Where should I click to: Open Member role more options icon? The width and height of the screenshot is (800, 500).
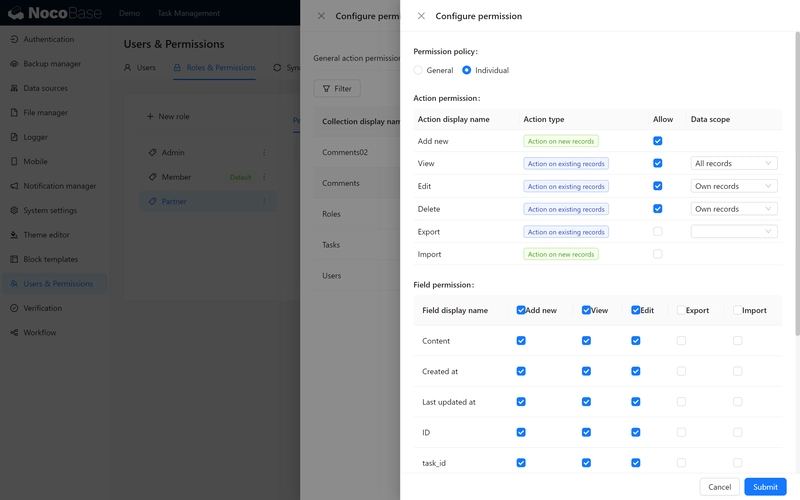pos(264,177)
